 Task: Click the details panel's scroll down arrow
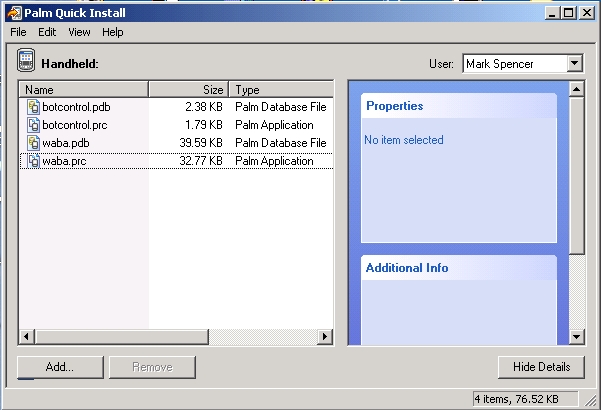coord(576,337)
